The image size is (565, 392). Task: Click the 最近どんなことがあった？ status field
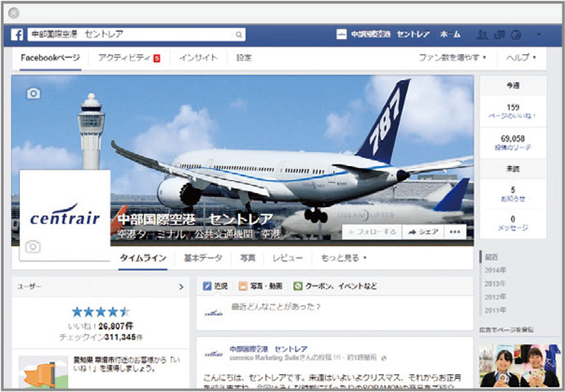click(x=276, y=307)
